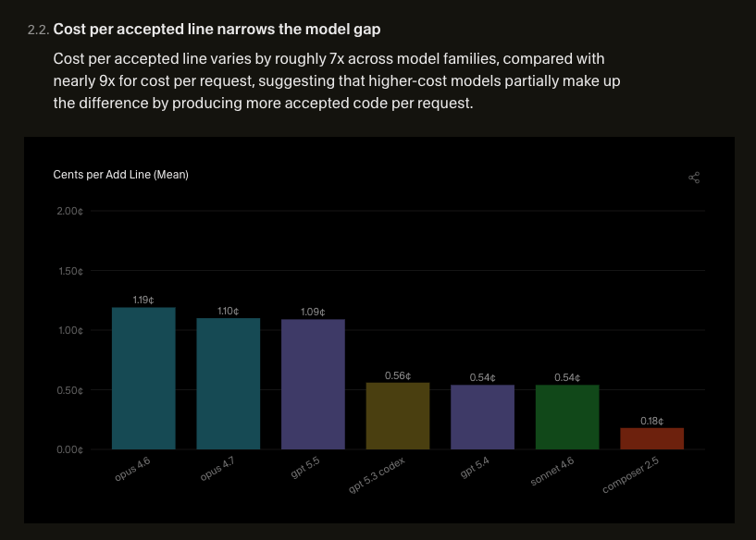This screenshot has width=756, height=540.
Task: Click the 2.00¢ y-axis label
Action: tap(70, 211)
